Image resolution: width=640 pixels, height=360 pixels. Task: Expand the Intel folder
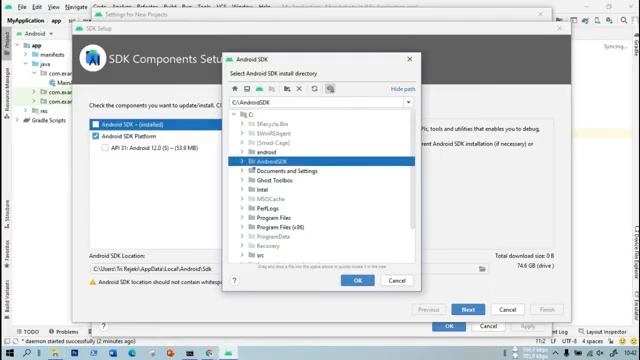(x=242, y=189)
